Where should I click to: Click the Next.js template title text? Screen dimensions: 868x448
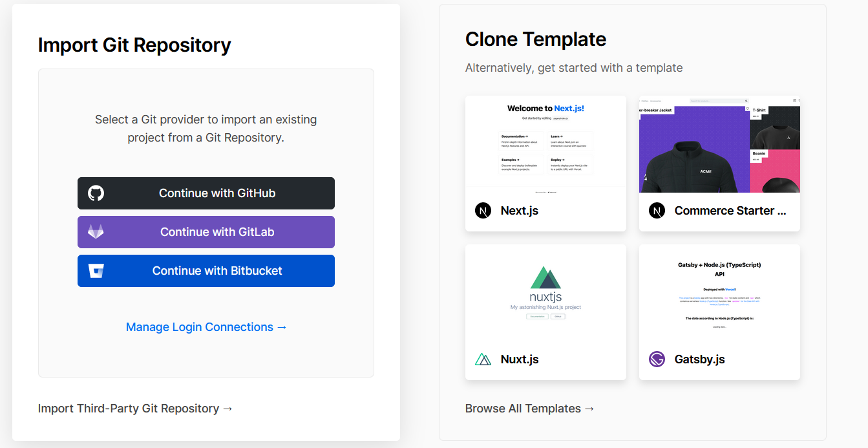pyautogui.click(x=520, y=211)
